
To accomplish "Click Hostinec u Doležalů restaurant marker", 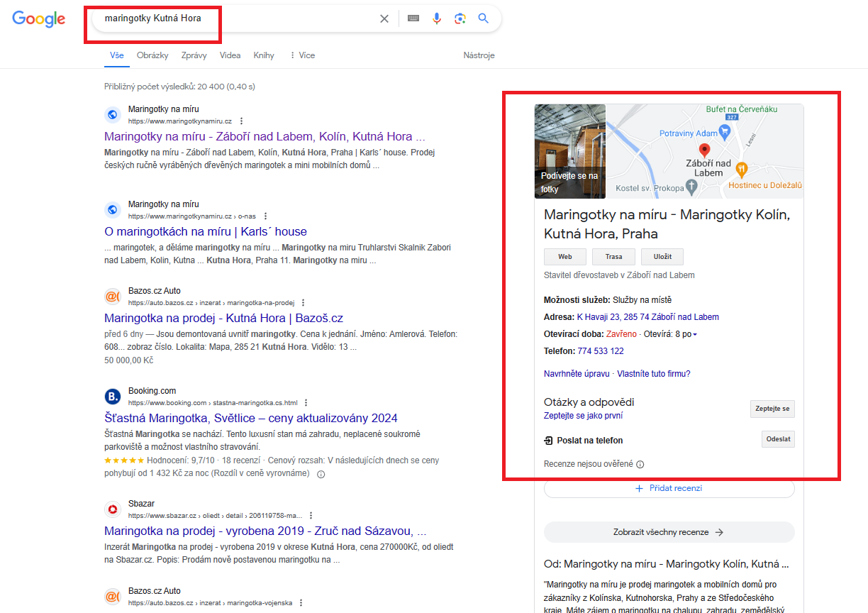I will pyautogui.click(x=742, y=169).
